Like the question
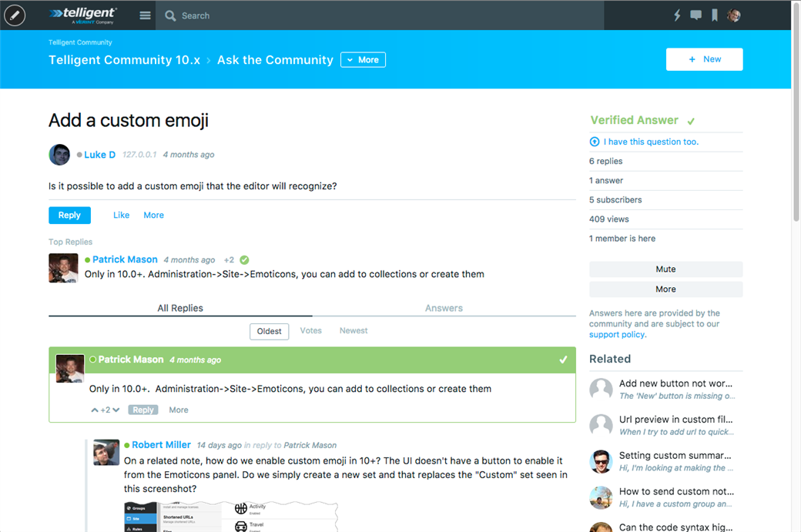Image resolution: width=801 pixels, height=532 pixels. [x=121, y=216]
